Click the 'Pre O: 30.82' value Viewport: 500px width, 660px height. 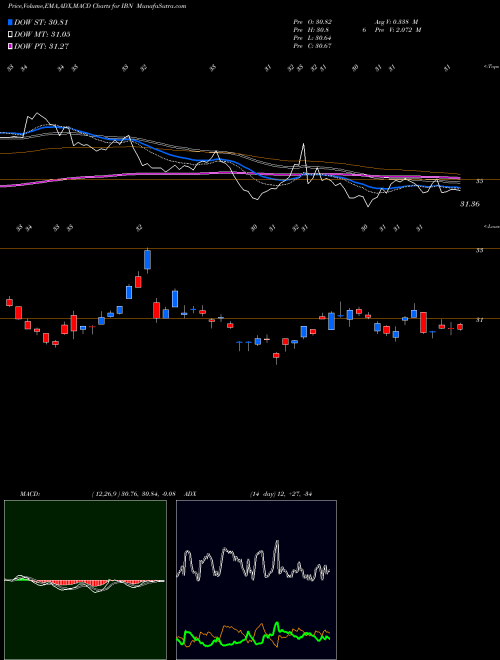(313, 22)
